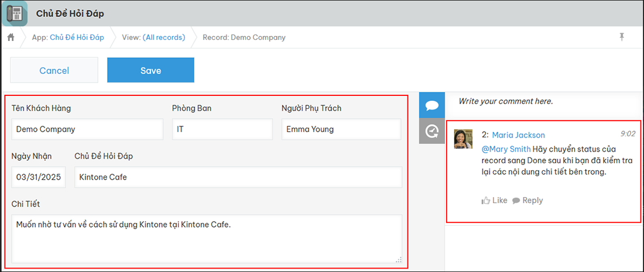Click the home icon in breadcrumb

pos(11,37)
